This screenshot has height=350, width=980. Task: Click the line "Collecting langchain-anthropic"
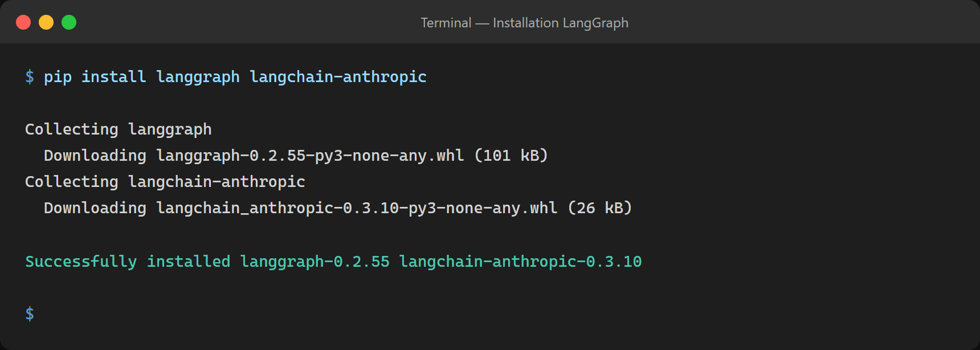click(165, 182)
